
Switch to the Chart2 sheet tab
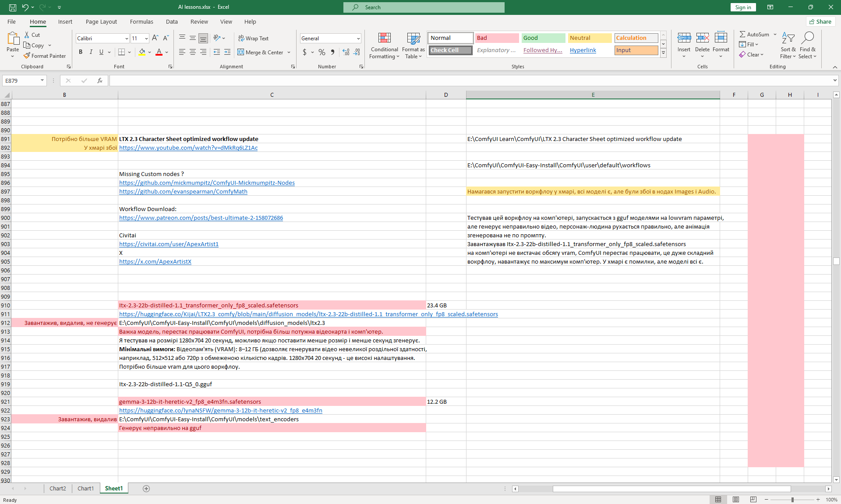(x=58, y=489)
